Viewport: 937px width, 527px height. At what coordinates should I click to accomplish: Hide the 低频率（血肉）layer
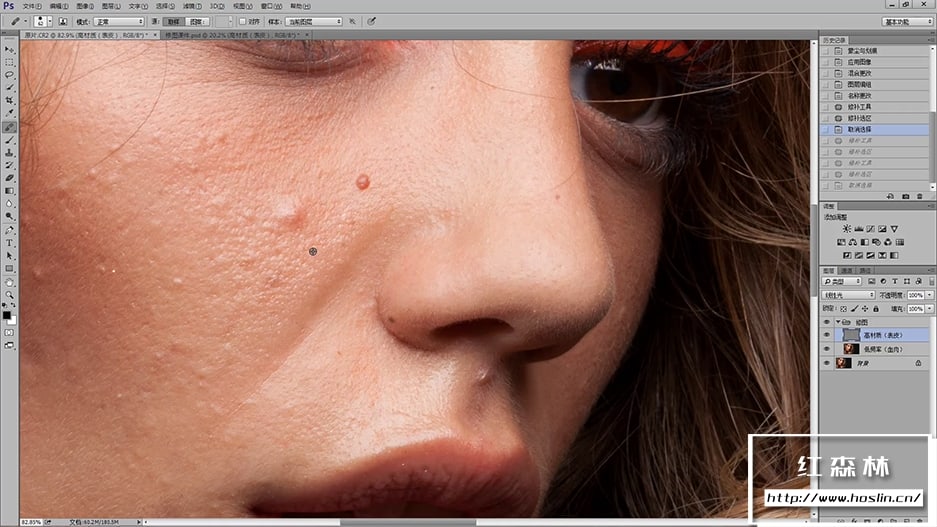[827, 349]
